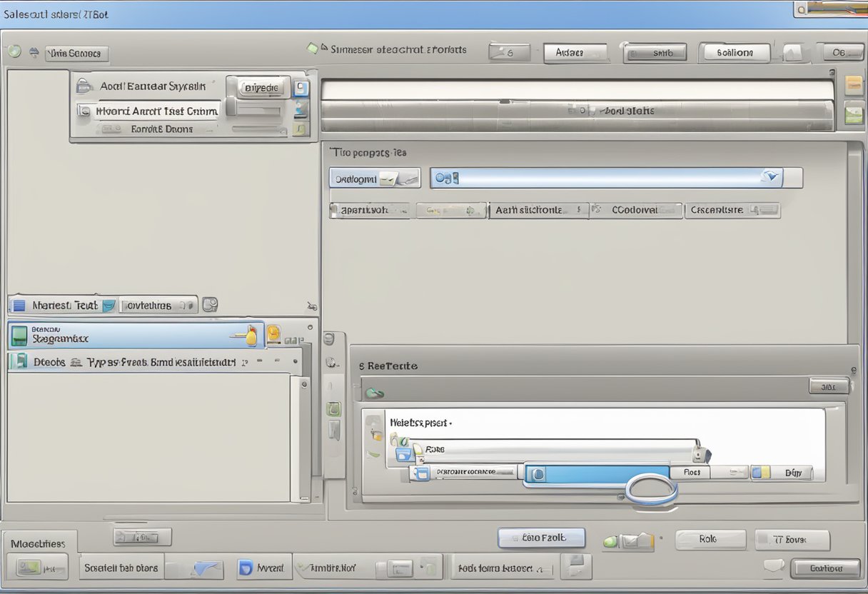This screenshot has width=868, height=594.
Task: Click the green icon at start of highlighted list row
Action: (x=19, y=336)
